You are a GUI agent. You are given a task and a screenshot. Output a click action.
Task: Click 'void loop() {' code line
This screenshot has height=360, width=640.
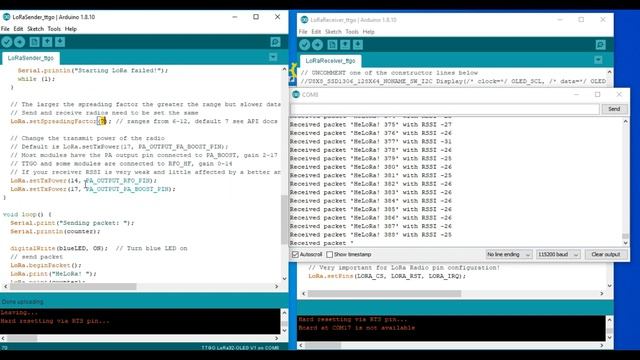pyautogui.click(x=27, y=214)
